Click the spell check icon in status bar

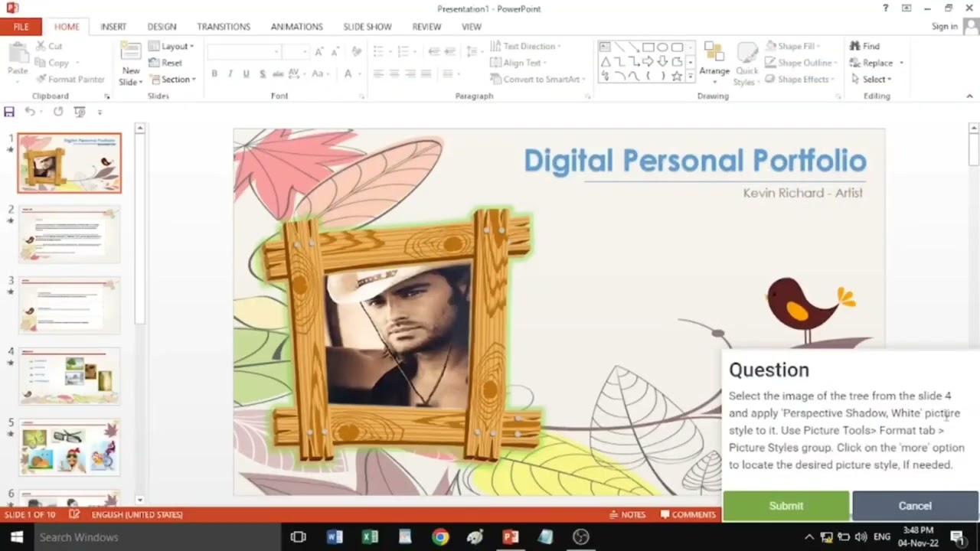click(73, 514)
